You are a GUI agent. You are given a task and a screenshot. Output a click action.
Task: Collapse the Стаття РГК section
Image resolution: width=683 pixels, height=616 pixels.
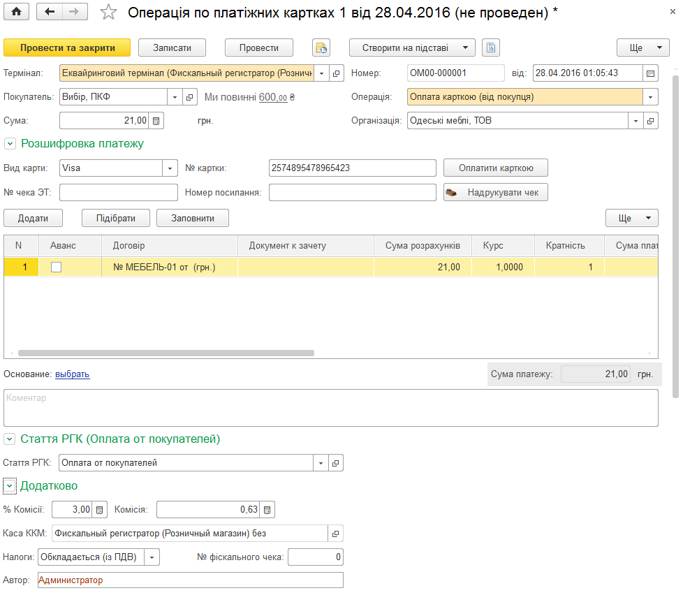tap(10, 439)
